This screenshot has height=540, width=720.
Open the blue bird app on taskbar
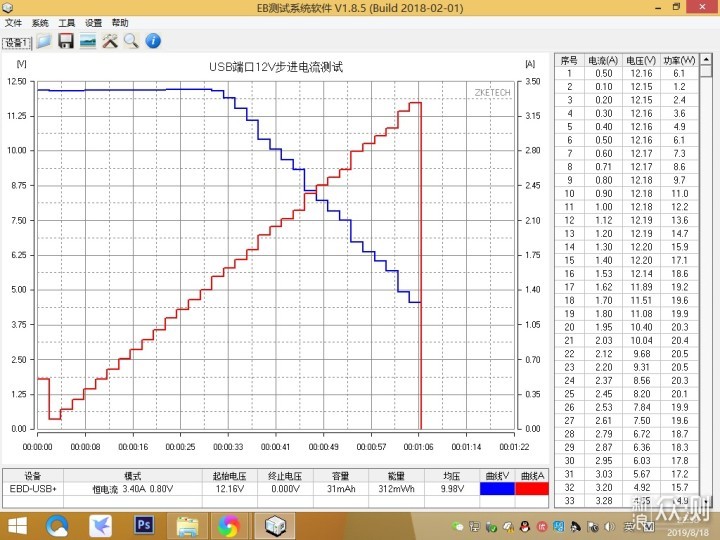101,526
